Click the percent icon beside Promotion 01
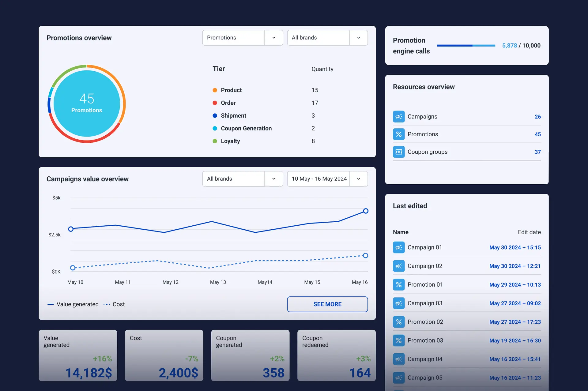 tap(398, 285)
